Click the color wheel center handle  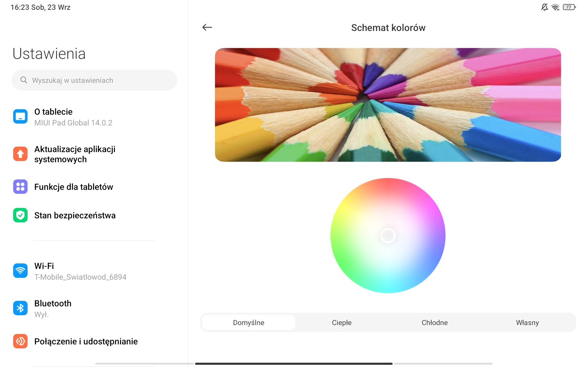tap(388, 236)
